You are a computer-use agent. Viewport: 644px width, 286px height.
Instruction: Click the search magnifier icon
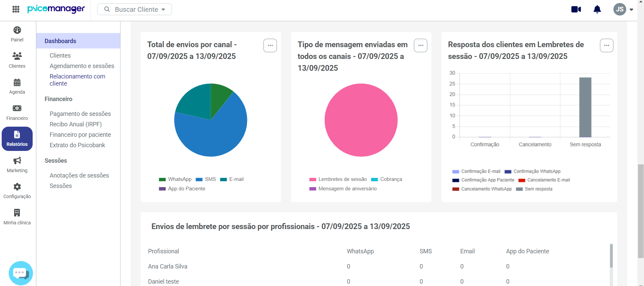click(107, 9)
